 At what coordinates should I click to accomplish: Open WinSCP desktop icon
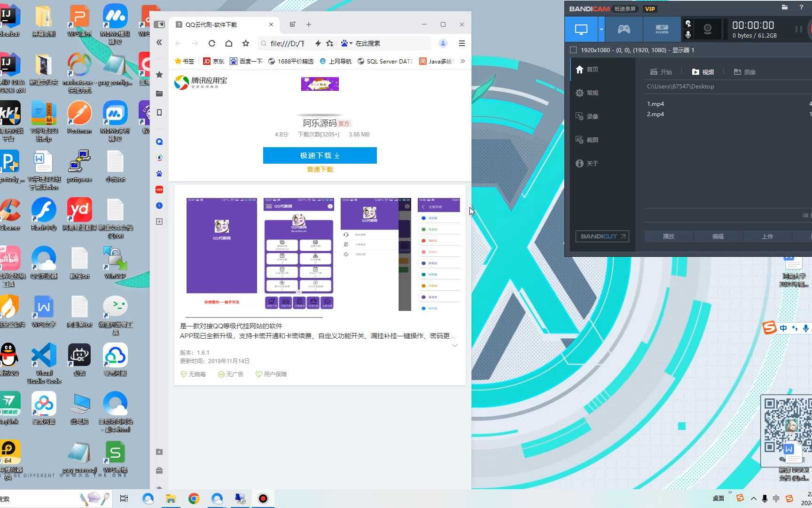click(115, 262)
